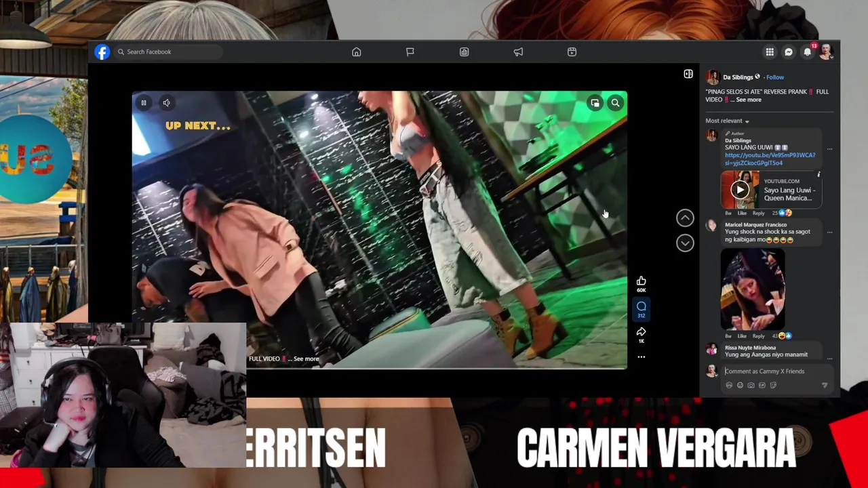868x488 pixels.
Task: Mute the video sound
Action: [166, 103]
